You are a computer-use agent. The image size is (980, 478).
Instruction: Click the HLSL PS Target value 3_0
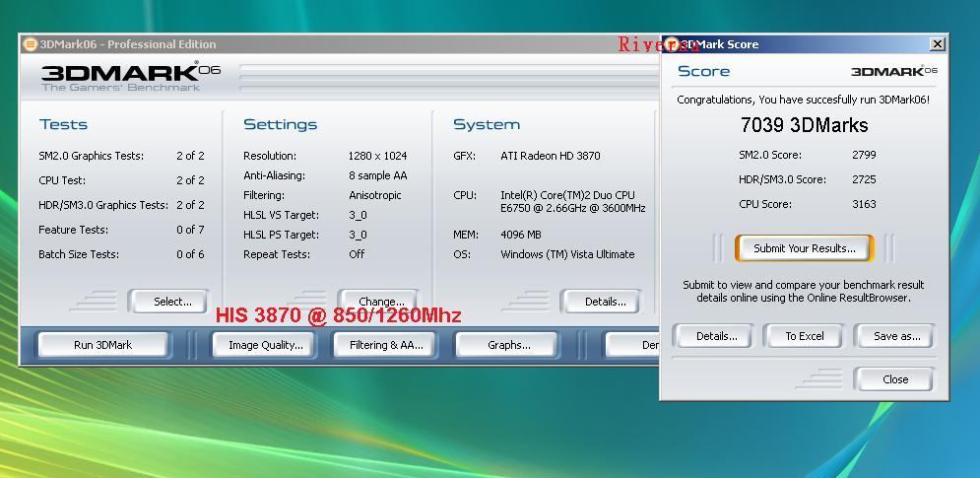(x=358, y=235)
